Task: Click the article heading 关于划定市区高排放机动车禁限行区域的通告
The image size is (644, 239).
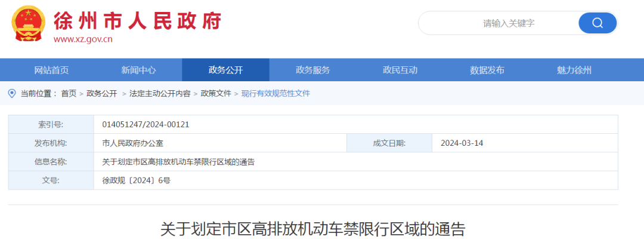Action: (x=312, y=229)
